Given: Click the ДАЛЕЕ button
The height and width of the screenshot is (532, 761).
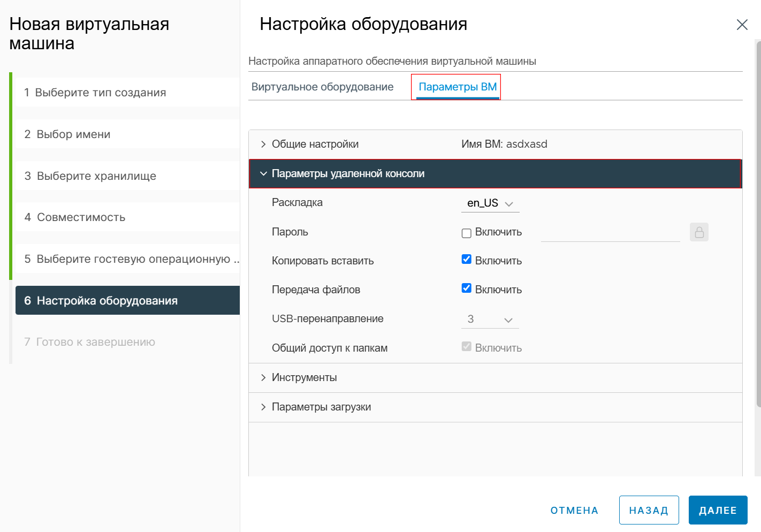Looking at the screenshot, I should click(718, 511).
